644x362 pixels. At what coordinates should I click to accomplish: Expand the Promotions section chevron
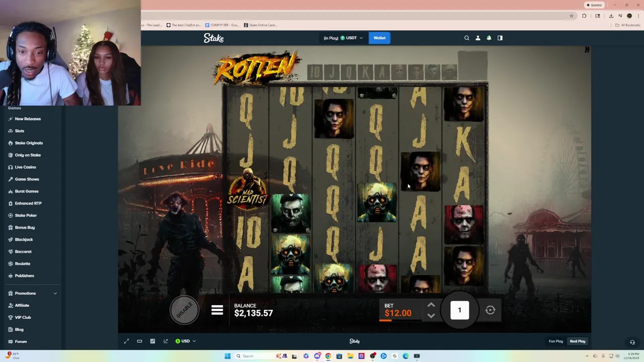pos(55,293)
